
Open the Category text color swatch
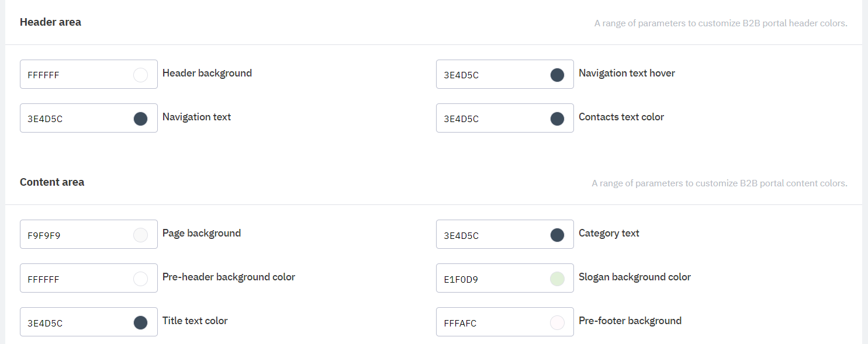coord(557,235)
